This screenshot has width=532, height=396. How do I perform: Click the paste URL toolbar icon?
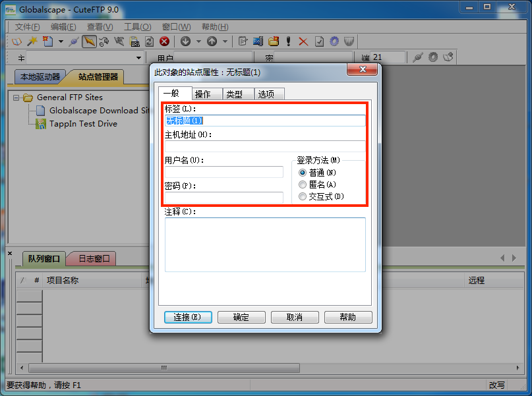click(x=134, y=42)
